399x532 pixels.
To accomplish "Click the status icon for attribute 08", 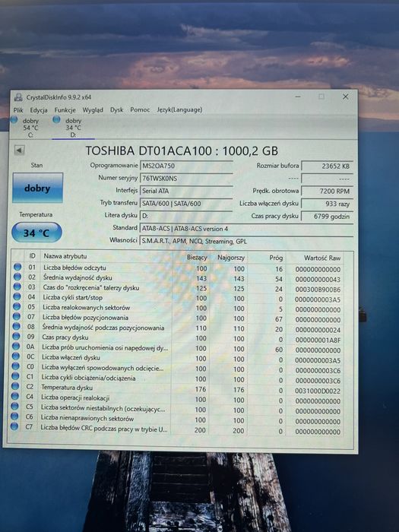I will click(16, 326).
